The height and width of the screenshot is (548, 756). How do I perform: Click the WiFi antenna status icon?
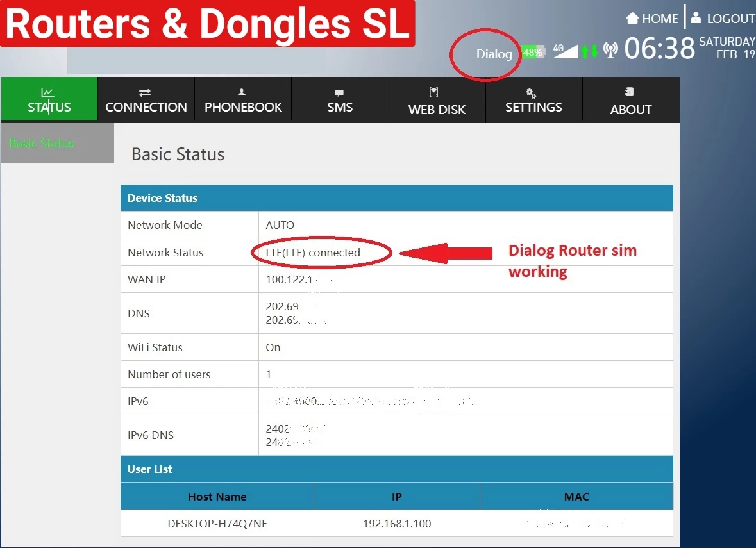click(x=610, y=50)
